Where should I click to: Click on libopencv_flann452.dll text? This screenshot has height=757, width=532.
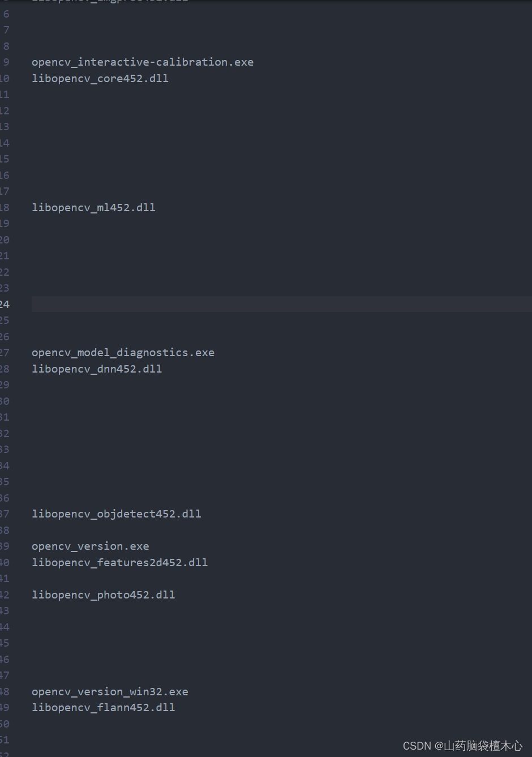pyautogui.click(x=103, y=708)
